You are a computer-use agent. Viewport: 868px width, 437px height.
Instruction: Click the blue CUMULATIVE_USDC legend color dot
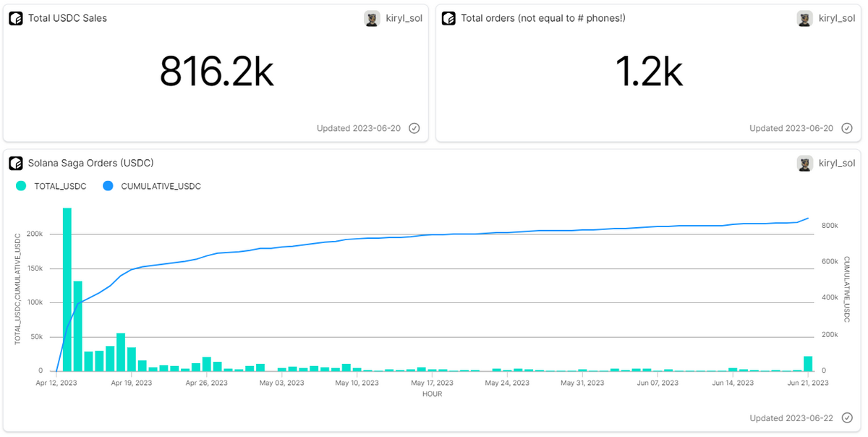(108, 186)
